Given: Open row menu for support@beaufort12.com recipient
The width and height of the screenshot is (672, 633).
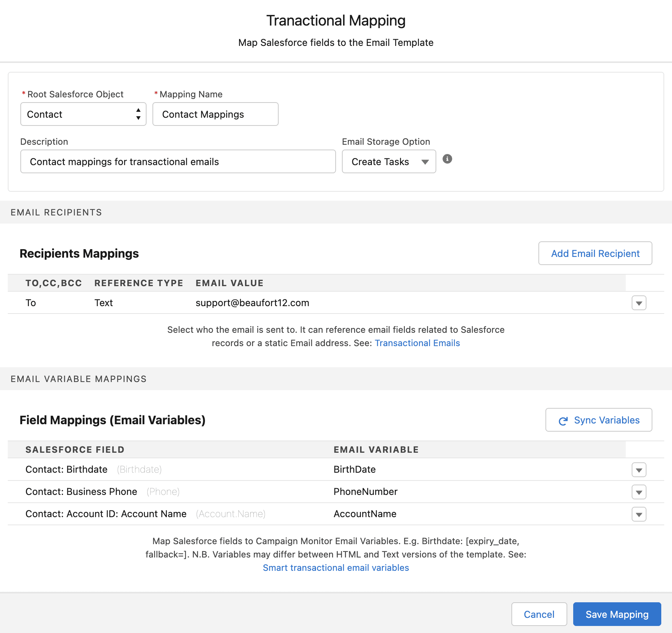Looking at the screenshot, I should 639,303.
